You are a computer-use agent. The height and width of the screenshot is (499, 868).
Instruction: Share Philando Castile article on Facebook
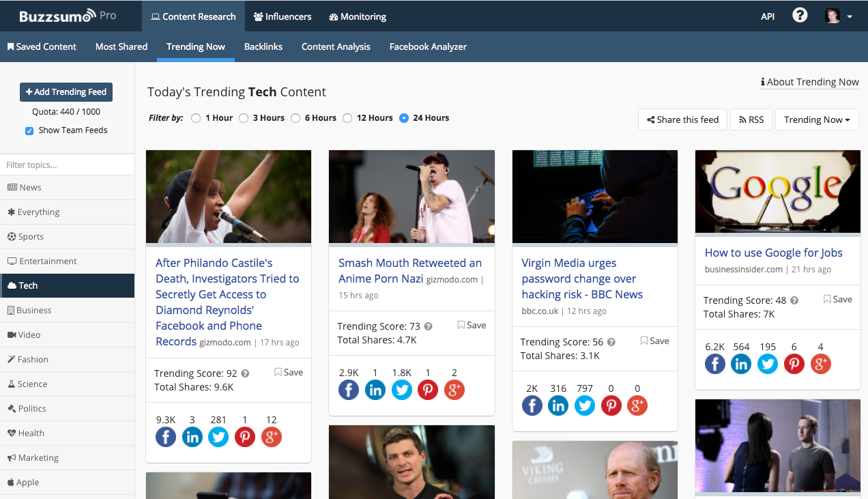pyautogui.click(x=166, y=437)
